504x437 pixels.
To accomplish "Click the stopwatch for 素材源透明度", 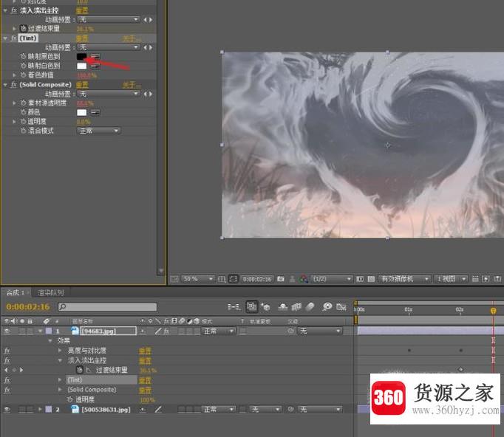I will pyautogui.click(x=23, y=103).
